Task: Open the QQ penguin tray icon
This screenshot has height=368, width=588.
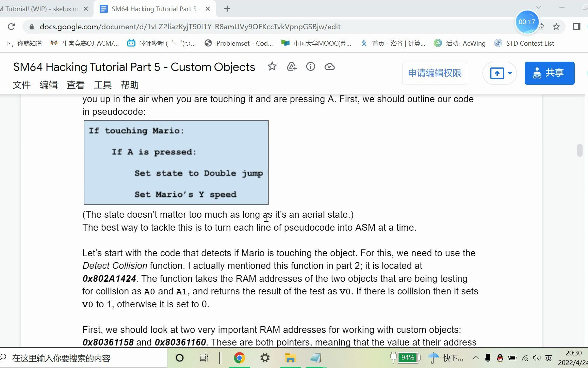Action: click(x=500, y=358)
